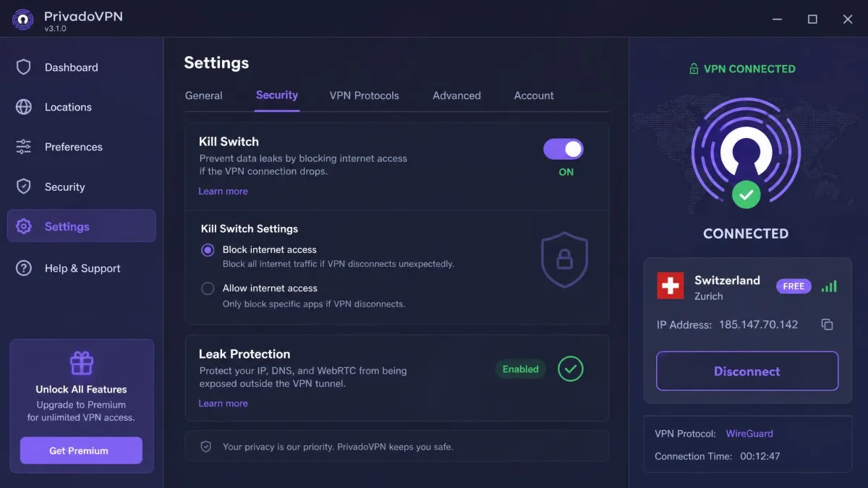This screenshot has width=868, height=488.
Task: Maximize the PrivadoVPN window
Action: pos(812,20)
